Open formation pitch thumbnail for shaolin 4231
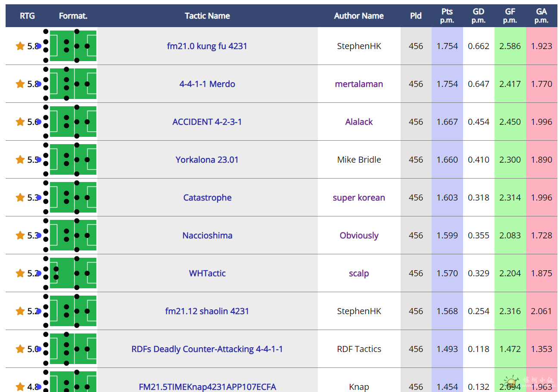Viewport: 560px width, 392px height. tap(73, 311)
